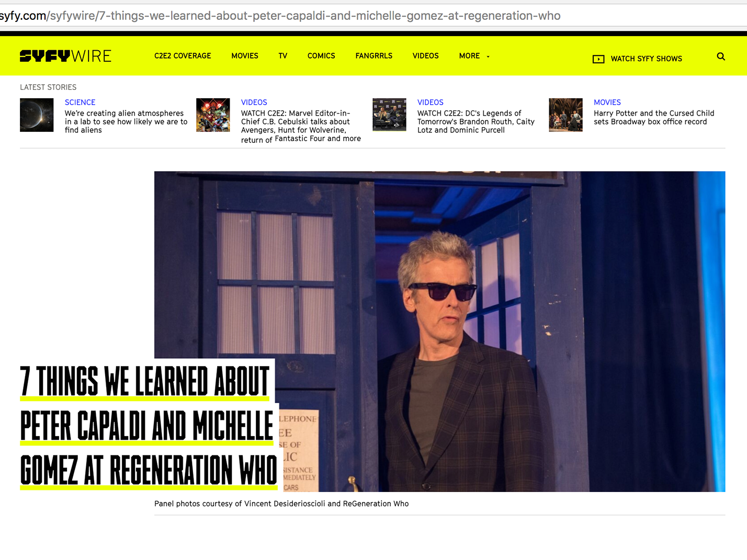This screenshot has width=747, height=560.
Task: Open the search magnifier icon
Action: (721, 56)
